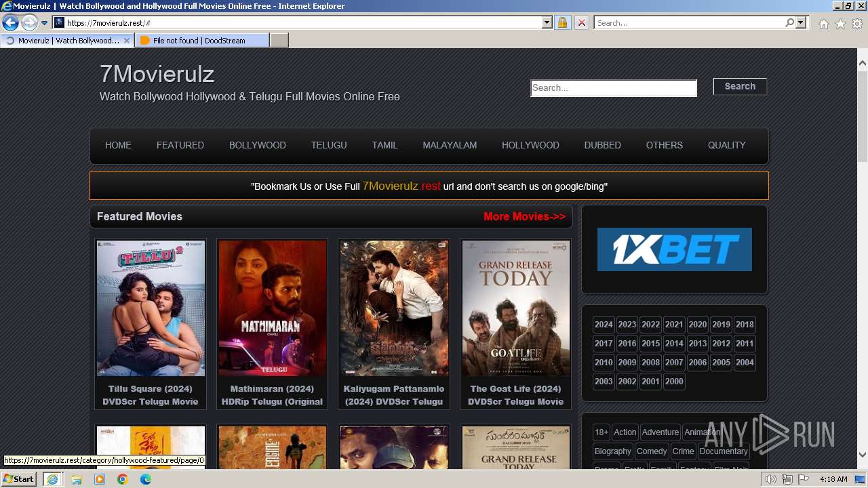Click the More Movies->> link
The image size is (868, 488).
point(524,217)
